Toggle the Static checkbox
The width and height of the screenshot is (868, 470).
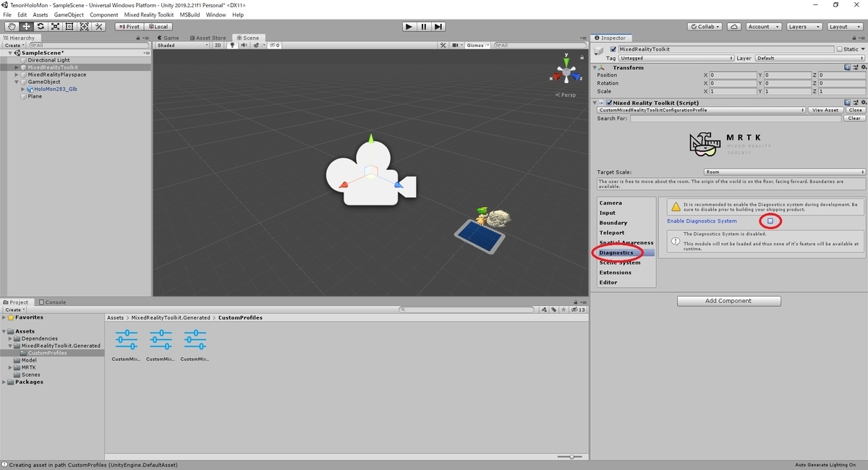pyautogui.click(x=841, y=49)
